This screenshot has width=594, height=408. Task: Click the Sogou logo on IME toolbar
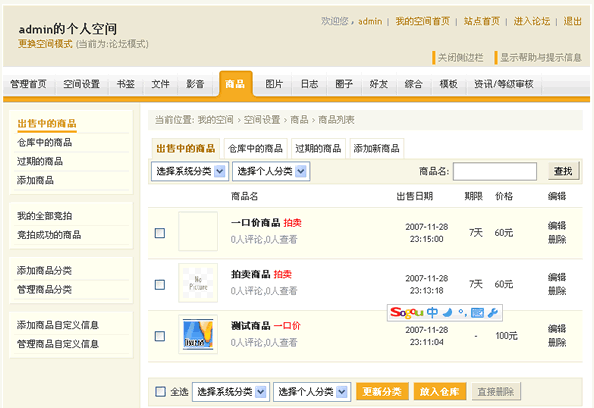pyautogui.click(x=406, y=313)
